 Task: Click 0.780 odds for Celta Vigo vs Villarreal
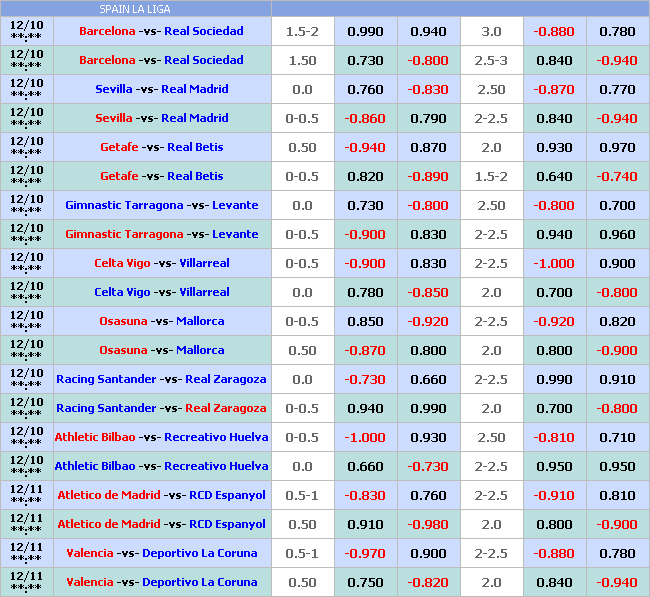[365, 292]
